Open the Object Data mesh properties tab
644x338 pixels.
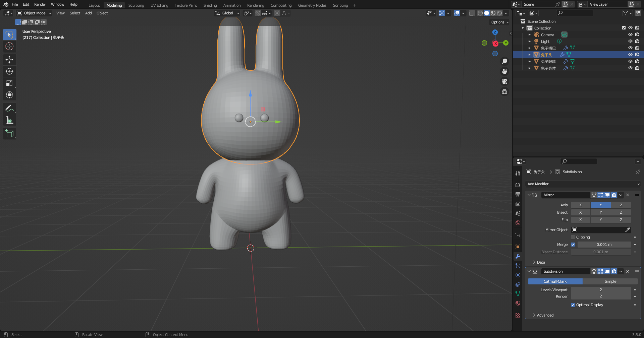[518, 294]
